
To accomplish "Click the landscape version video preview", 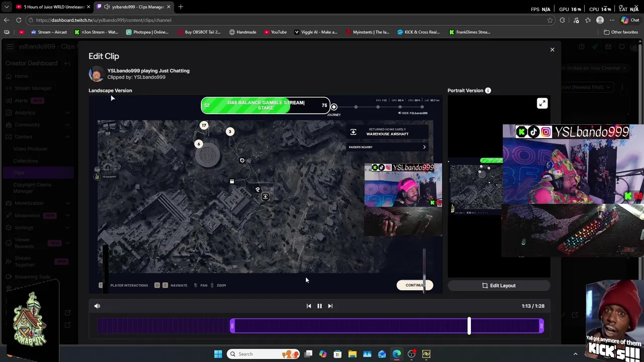I will 265,195.
